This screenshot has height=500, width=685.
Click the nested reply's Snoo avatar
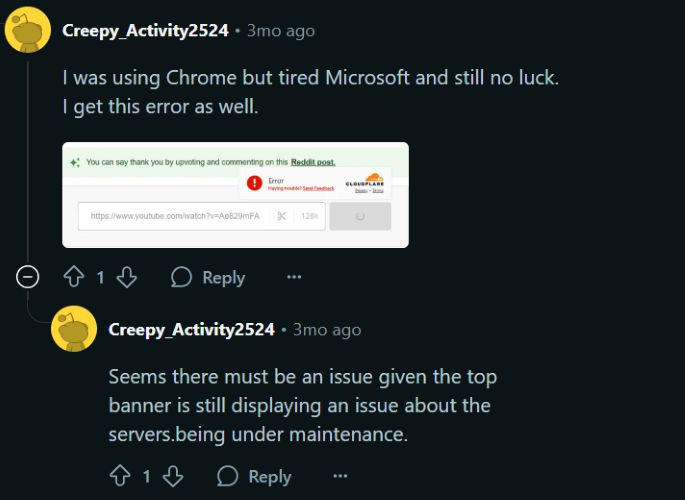74,329
